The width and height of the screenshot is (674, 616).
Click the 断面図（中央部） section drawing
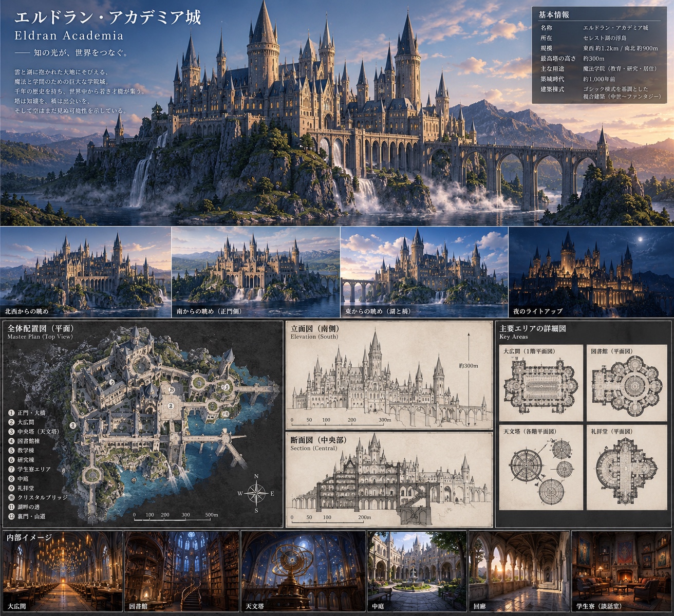click(x=389, y=480)
